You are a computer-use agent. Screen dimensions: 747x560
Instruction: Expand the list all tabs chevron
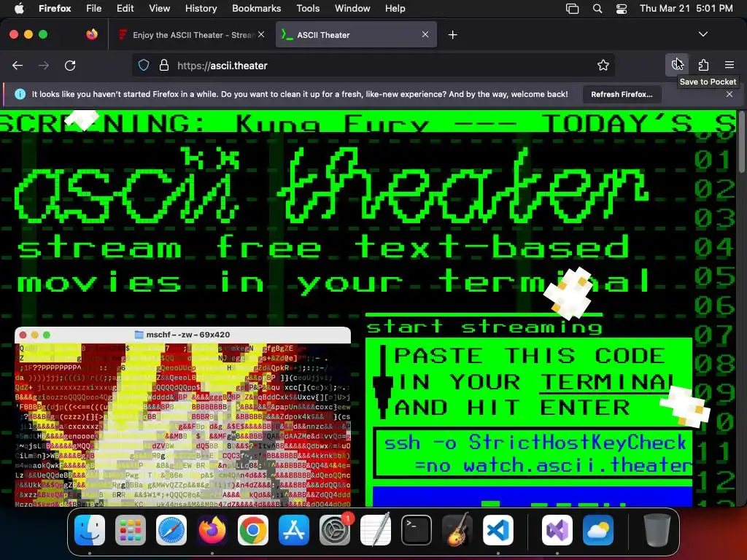pos(703,34)
